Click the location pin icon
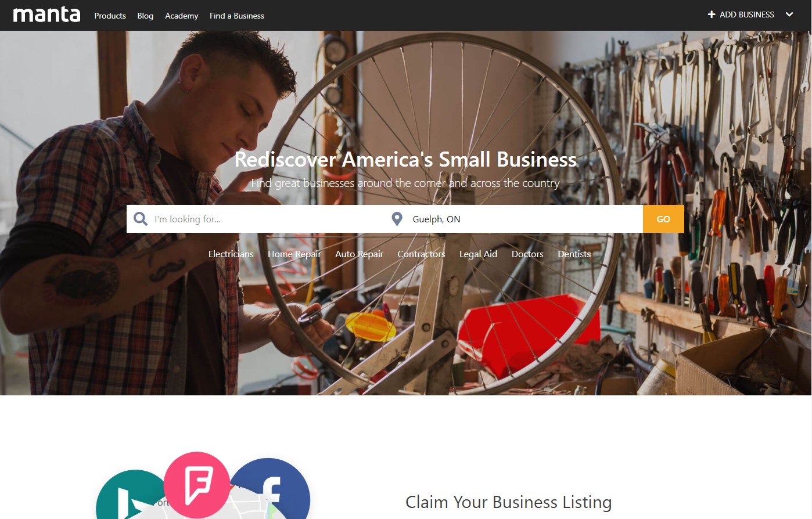The width and height of the screenshot is (812, 519). click(397, 219)
